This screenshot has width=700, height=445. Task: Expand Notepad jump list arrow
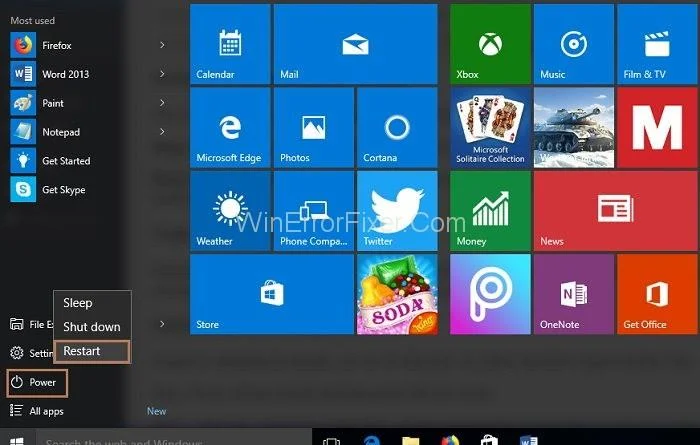coord(162,132)
